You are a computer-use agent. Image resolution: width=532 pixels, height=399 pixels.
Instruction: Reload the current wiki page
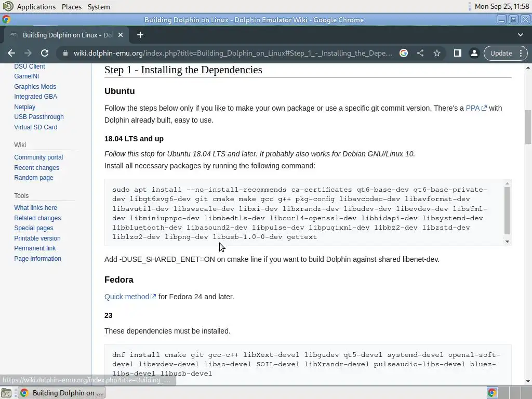tap(45, 54)
